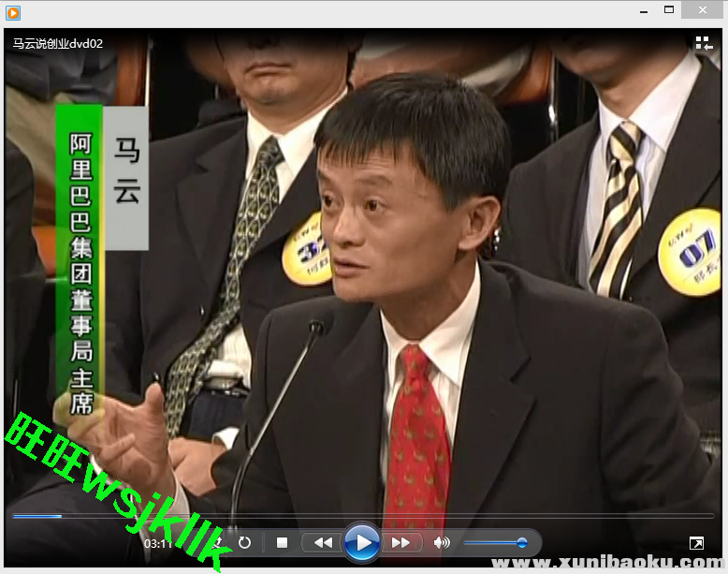Stop the video playback
The height and width of the screenshot is (574, 728).
282,542
